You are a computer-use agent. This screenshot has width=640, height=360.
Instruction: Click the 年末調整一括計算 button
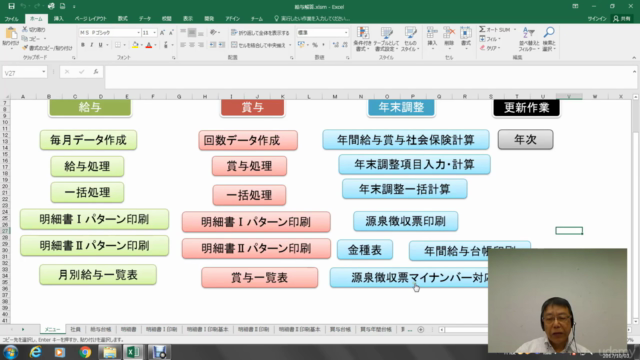404,189
